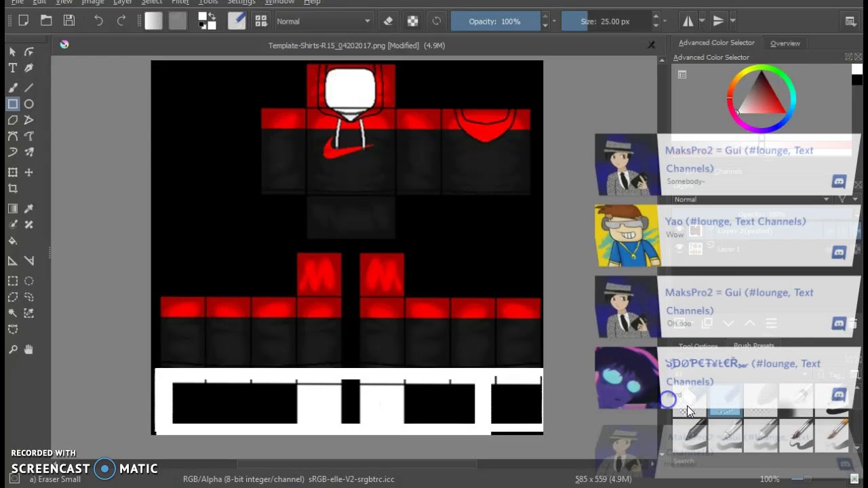Select the Edit Shapes tool
This screenshot has height=488, width=868.
[29, 52]
